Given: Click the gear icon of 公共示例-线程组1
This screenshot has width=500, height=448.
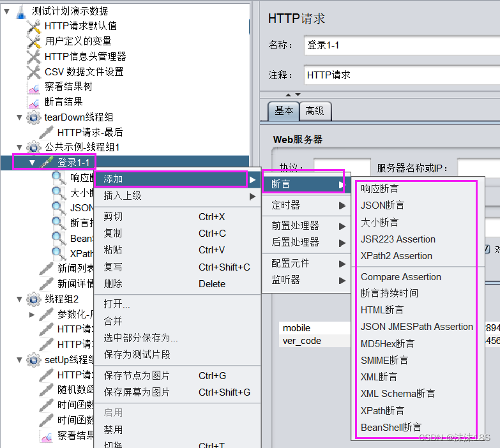Looking at the screenshot, I should [33, 147].
